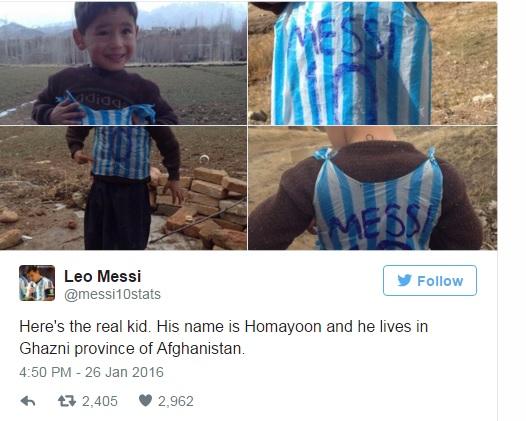The width and height of the screenshot is (526, 421).
Task: Click the Follow button
Action: (430, 280)
